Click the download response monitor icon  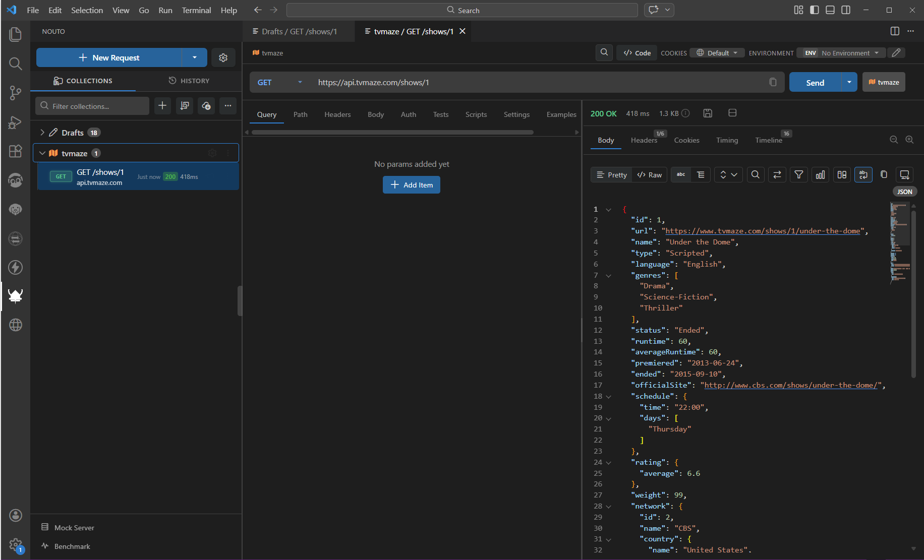(x=905, y=174)
